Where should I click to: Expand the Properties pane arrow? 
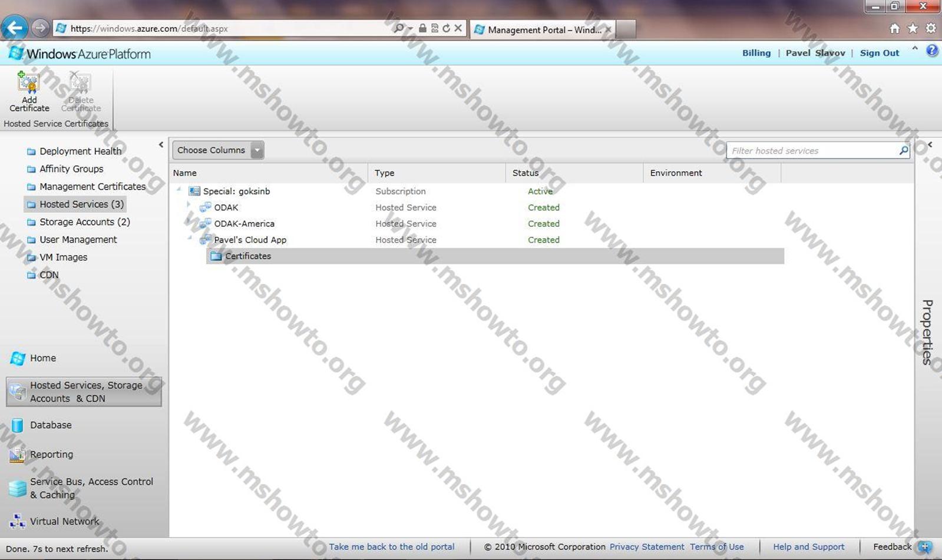930,144
